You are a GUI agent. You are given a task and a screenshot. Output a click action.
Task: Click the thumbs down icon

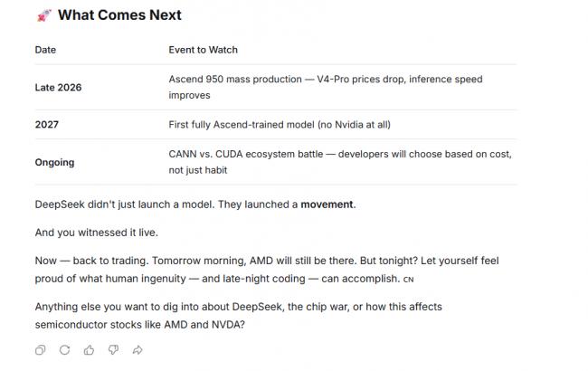[x=114, y=349]
